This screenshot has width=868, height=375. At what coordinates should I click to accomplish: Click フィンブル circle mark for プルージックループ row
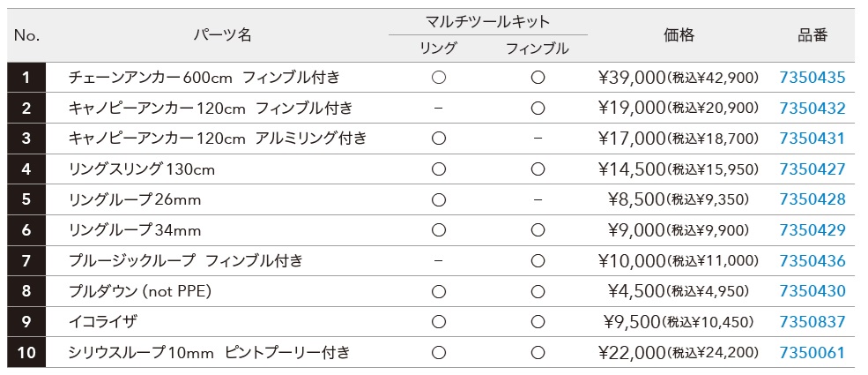pyautogui.click(x=538, y=261)
